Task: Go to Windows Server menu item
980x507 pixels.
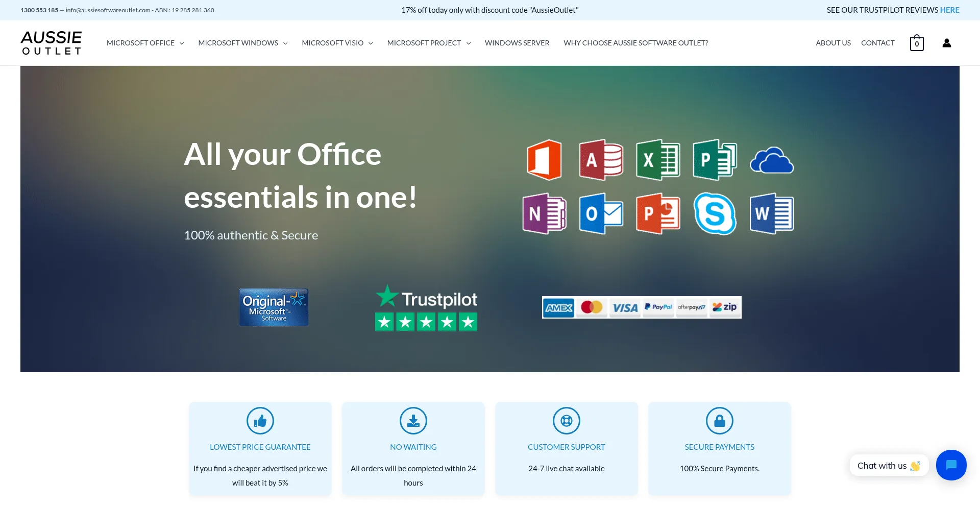Action: (x=517, y=43)
